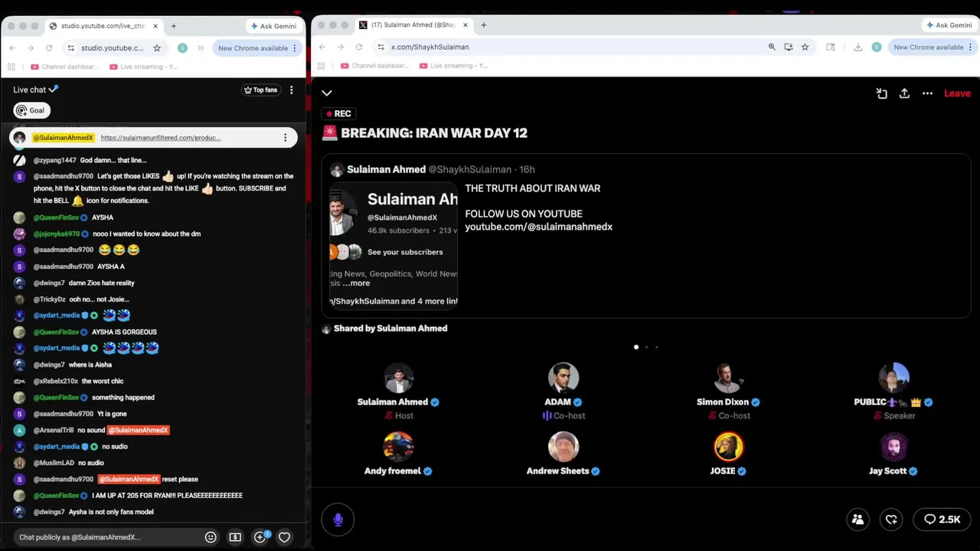Screen dimensions: 980x551
Task: Open a new tab in the Studio window
Action: click(174, 26)
